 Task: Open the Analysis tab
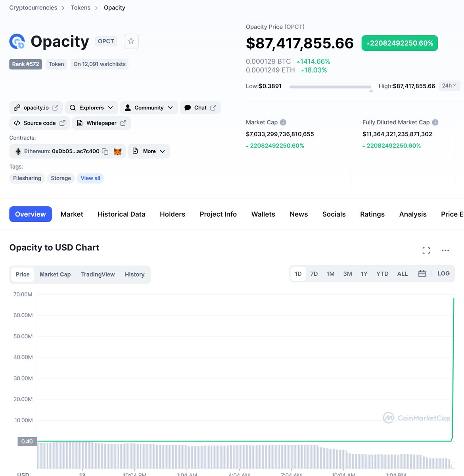[x=413, y=214]
